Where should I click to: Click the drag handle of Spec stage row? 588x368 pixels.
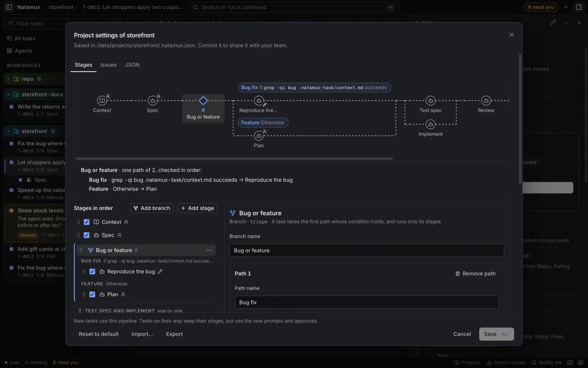pyautogui.click(x=78, y=235)
